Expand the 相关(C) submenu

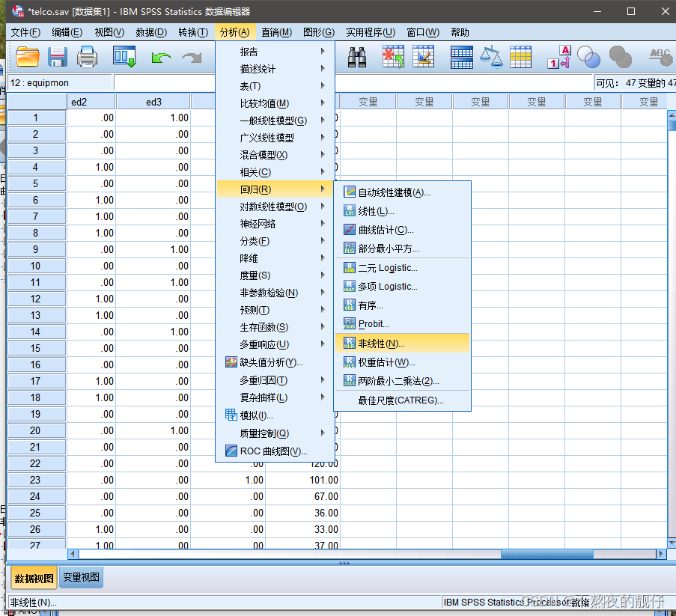[x=275, y=172]
